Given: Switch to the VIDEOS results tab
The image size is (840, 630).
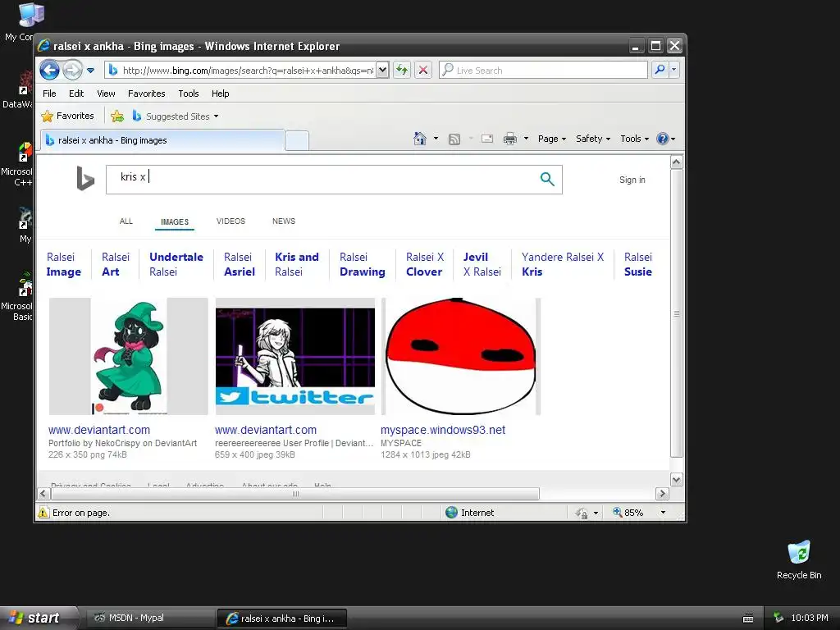Looking at the screenshot, I should (231, 221).
